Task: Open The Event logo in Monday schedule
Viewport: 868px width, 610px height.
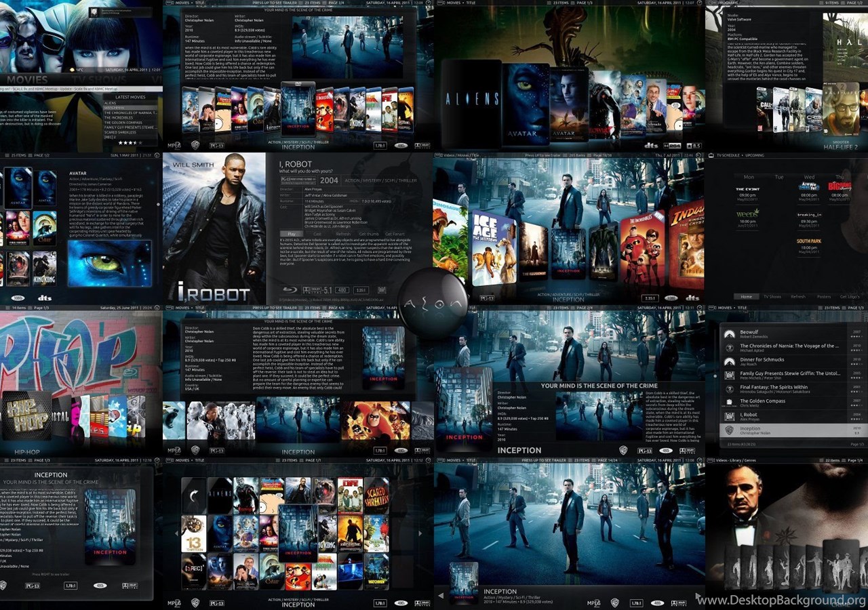Action: coord(748,189)
